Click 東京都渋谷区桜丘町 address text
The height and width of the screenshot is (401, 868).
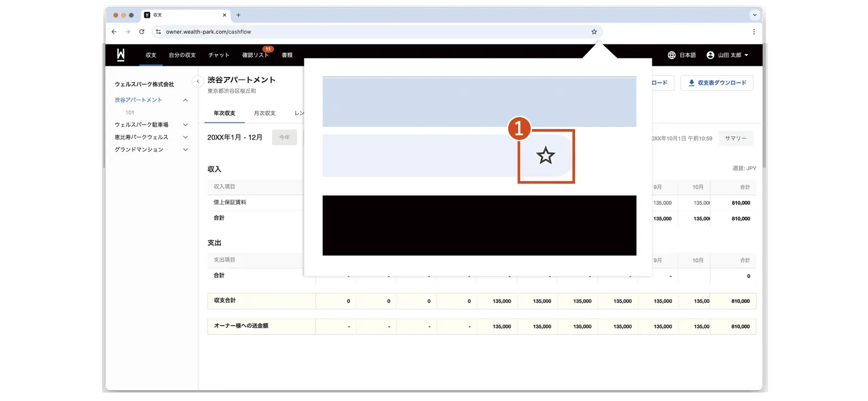click(232, 91)
